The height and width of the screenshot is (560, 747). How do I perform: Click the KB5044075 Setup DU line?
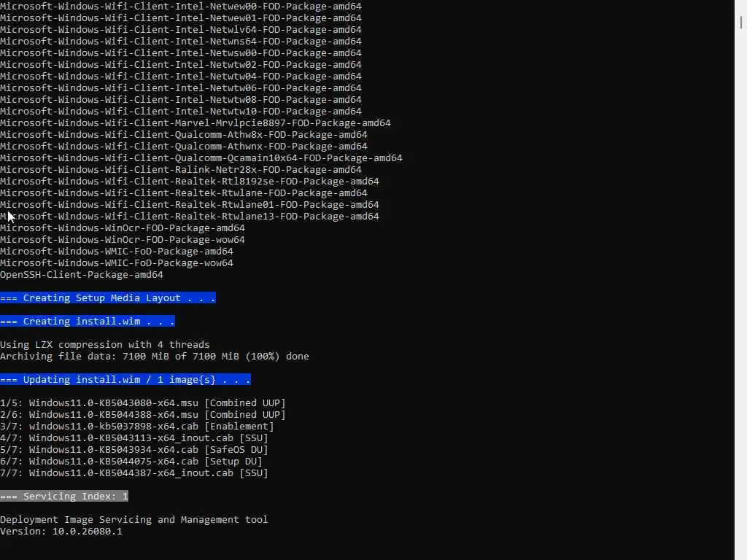click(131, 461)
